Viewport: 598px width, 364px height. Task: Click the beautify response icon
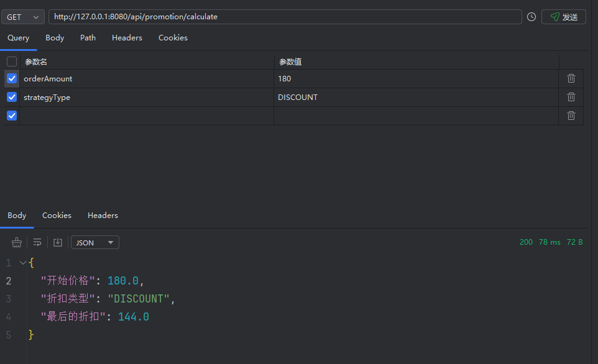click(x=17, y=242)
